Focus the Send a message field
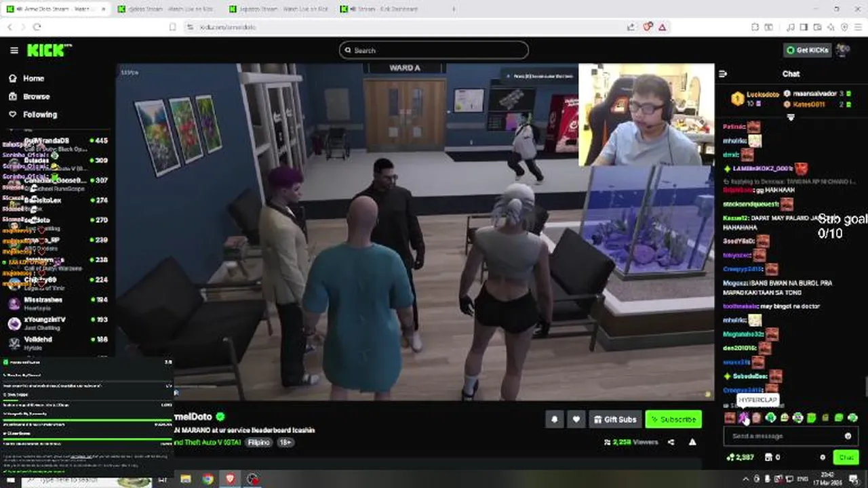This screenshot has height=488, width=868. tap(790, 436)
